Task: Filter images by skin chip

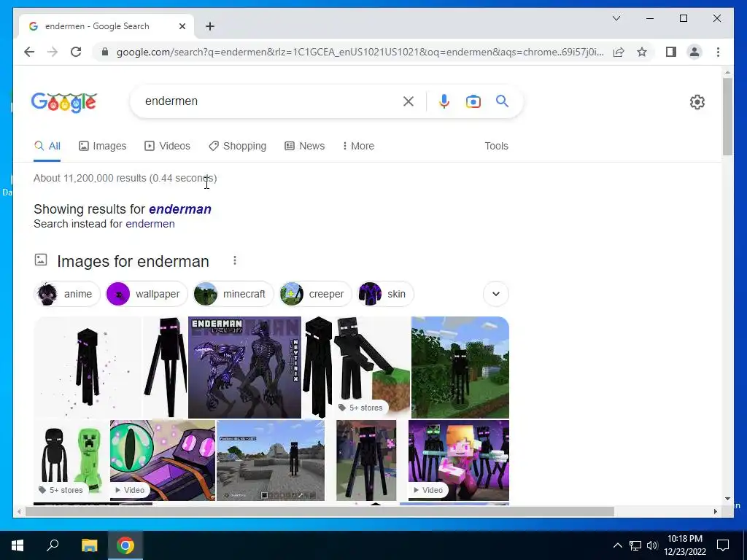Action: click(385, 294)
